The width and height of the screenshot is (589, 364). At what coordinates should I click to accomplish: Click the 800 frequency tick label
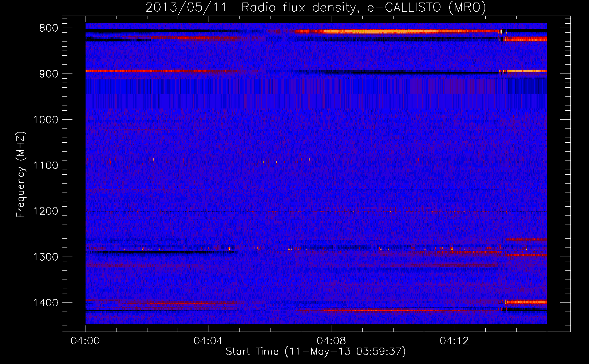pos(48,28)
